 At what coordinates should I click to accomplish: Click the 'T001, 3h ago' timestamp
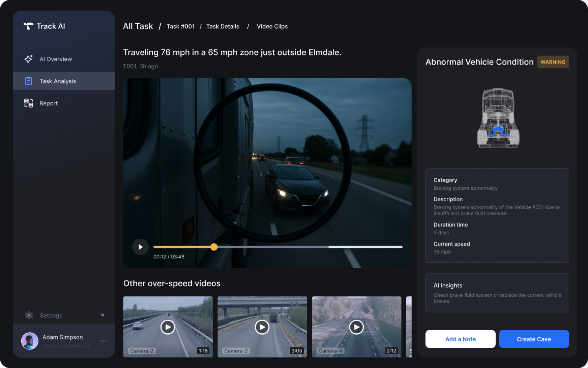[141, 66]
